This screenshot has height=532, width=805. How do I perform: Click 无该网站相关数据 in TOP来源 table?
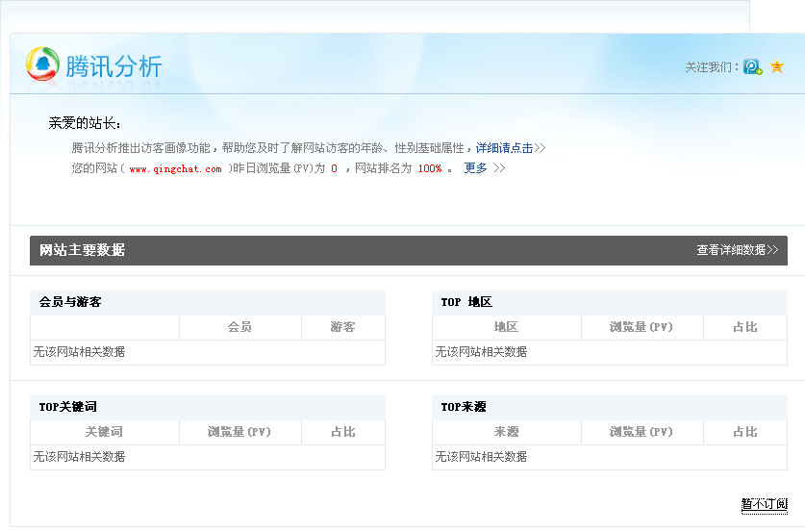[481, 457]
